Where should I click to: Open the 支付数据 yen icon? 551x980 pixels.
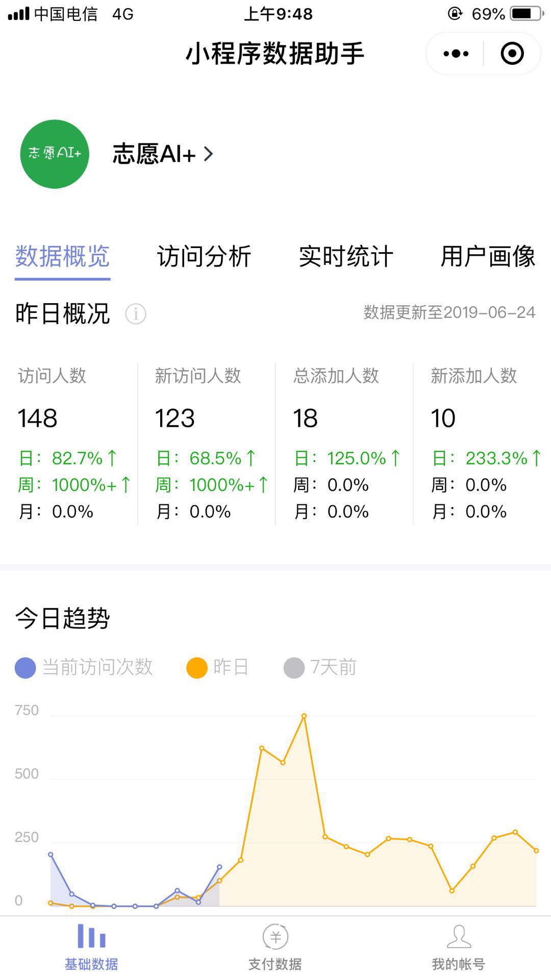[275, 937]
